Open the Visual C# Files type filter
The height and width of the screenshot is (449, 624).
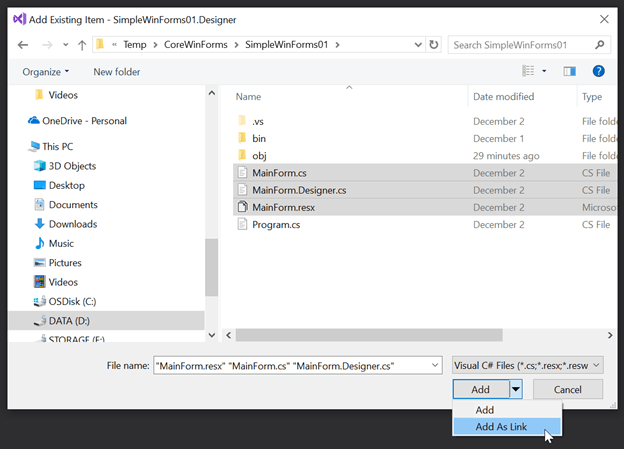click(528, 365)
